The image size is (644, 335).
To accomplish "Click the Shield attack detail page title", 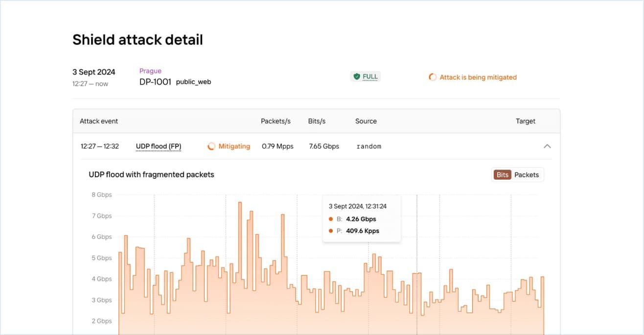I will click(x=138, y=40).
